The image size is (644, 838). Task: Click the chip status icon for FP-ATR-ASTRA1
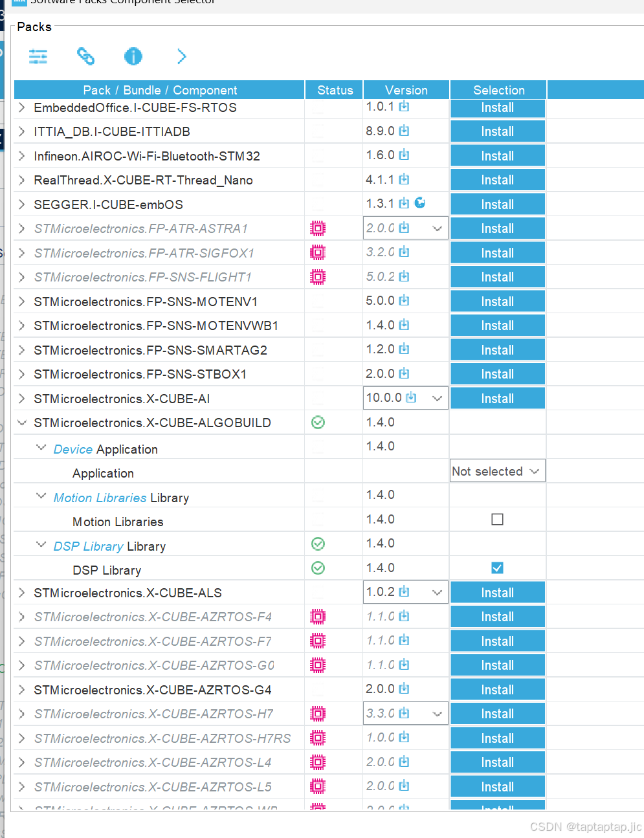pos(318,228)
